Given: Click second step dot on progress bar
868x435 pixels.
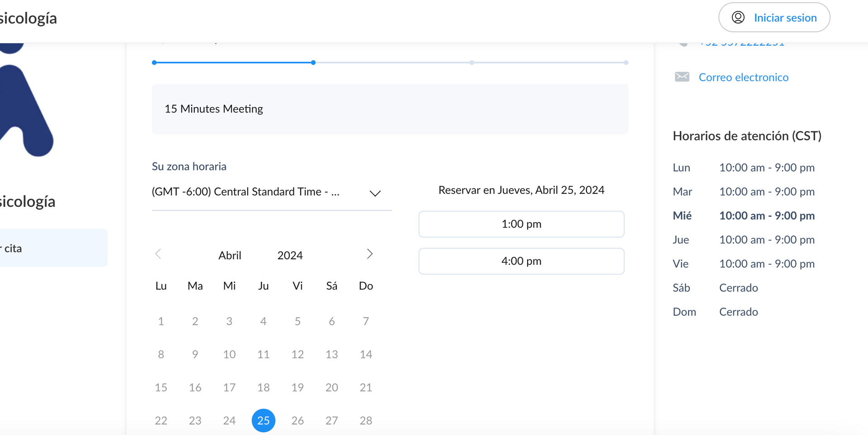Looking at the screenshot, I should [313, 63].
